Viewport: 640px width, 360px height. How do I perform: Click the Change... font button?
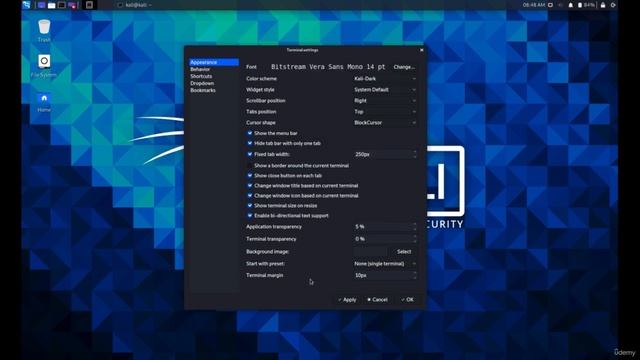404,67
